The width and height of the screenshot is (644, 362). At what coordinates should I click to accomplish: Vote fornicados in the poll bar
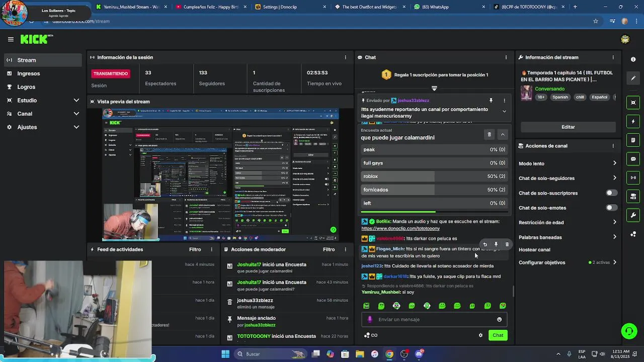tap(434, 190)
